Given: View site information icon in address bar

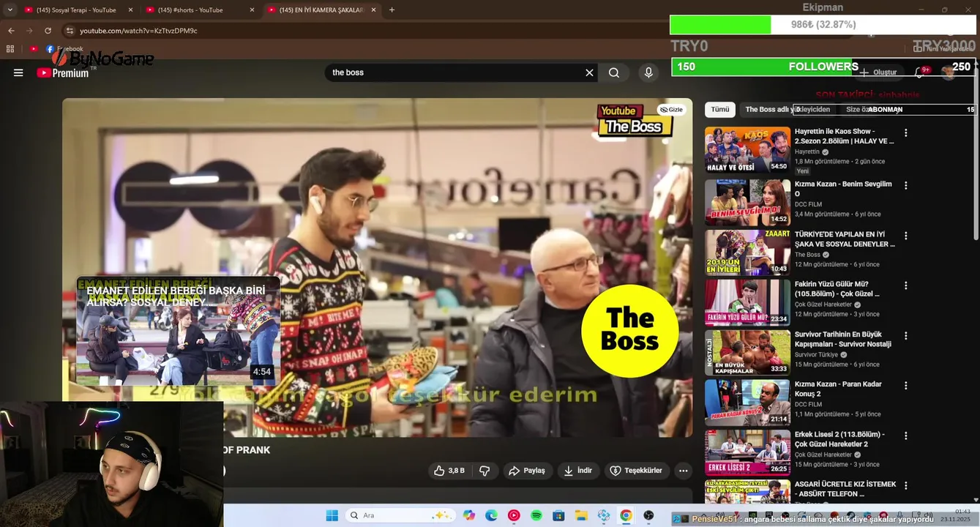Looking at the screenshot, I should click(x=70, y=31).
